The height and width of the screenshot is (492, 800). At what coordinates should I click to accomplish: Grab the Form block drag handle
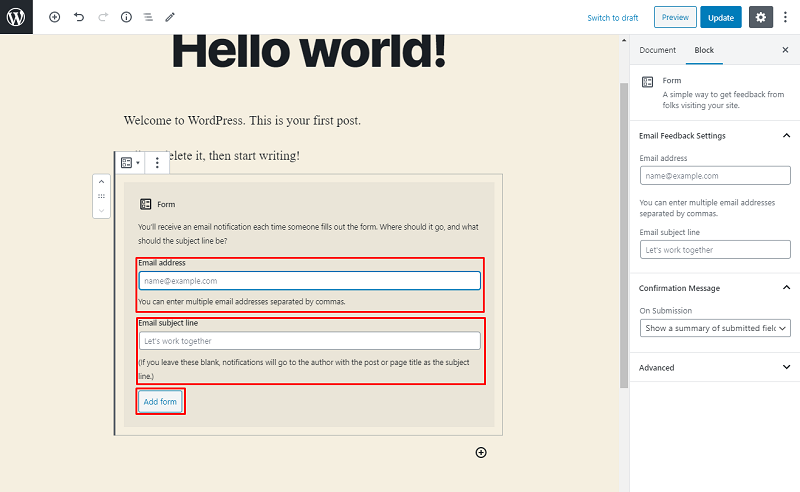point(101,196)
